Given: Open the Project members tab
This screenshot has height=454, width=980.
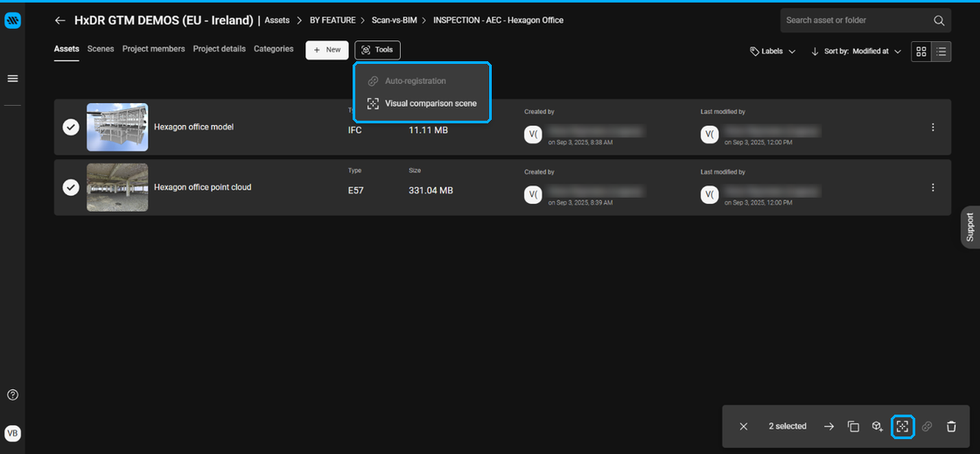Looking at the screenshot, I should (x=154, y=49).
